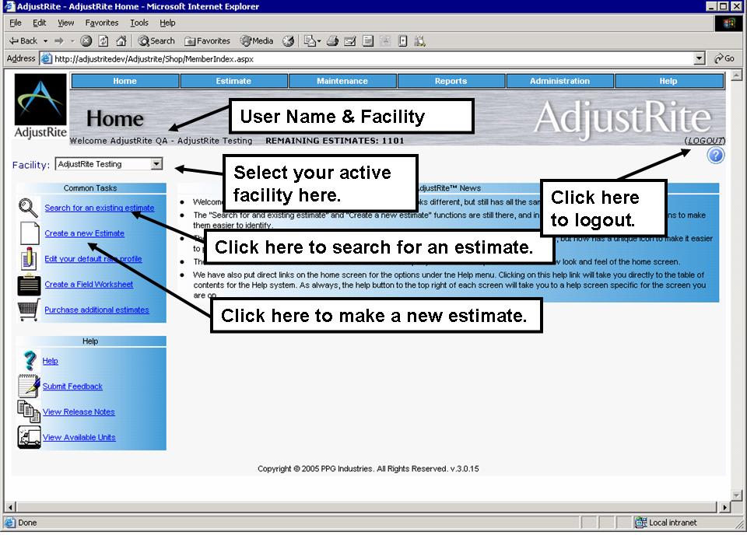Click the vertical scrollbar's down arrow

[x=737, y=495]
